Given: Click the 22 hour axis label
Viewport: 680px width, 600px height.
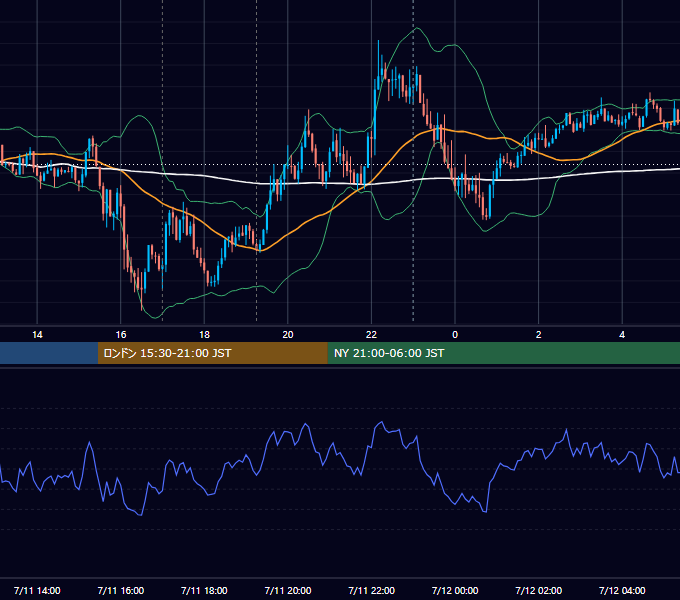Looking at the screenshot, I should click(371, 335).
